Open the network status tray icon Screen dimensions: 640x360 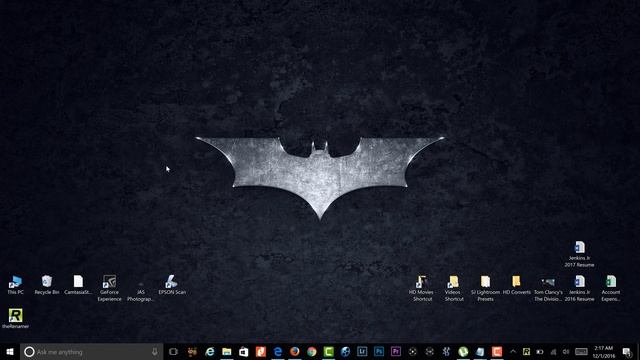coord(553,351)
